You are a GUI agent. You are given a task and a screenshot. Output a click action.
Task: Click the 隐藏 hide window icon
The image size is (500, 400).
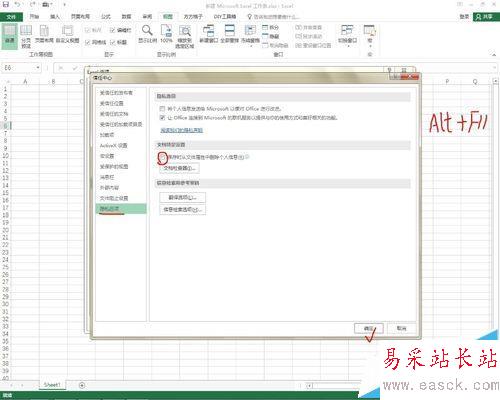tap(265, 36)
